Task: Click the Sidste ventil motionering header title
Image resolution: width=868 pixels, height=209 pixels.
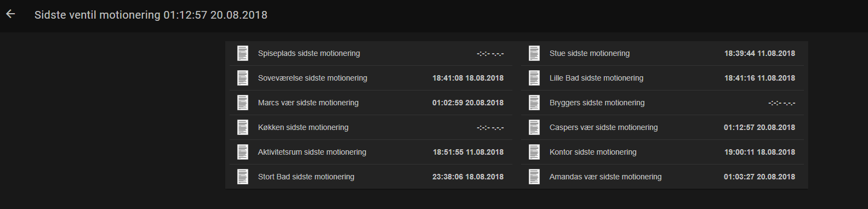Action: click(x=151, y=15)
